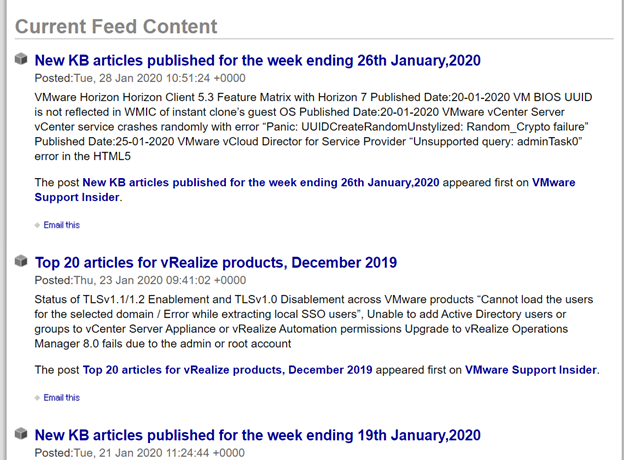This screenshot has height=460, width=624.
Task: Click the cube icon beside the 19th January post
Action: pos(21,433)
